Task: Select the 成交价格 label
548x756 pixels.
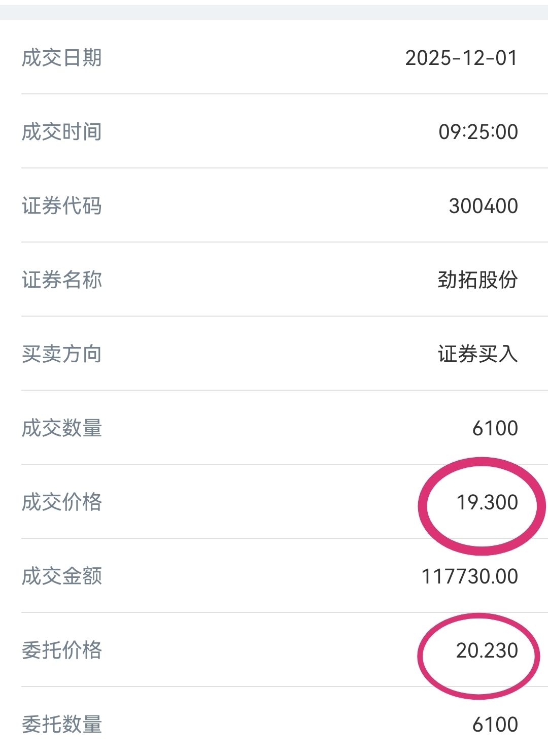Action: coord(62,502)
